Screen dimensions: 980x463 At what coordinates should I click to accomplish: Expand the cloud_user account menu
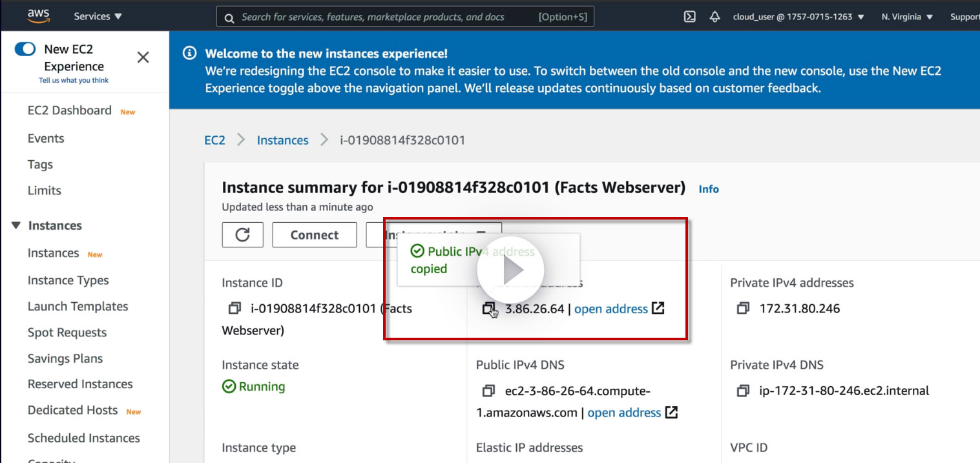click(798, 17)
